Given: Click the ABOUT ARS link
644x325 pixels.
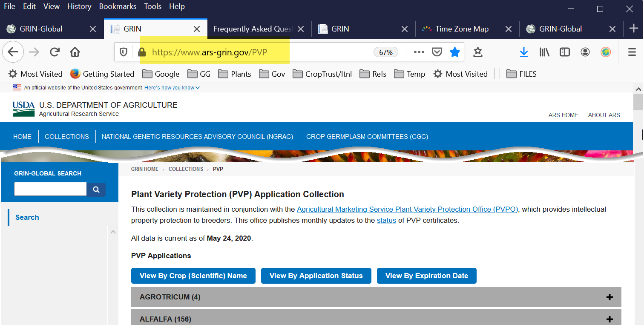Looking at the screenshot, I should point(604,115).
